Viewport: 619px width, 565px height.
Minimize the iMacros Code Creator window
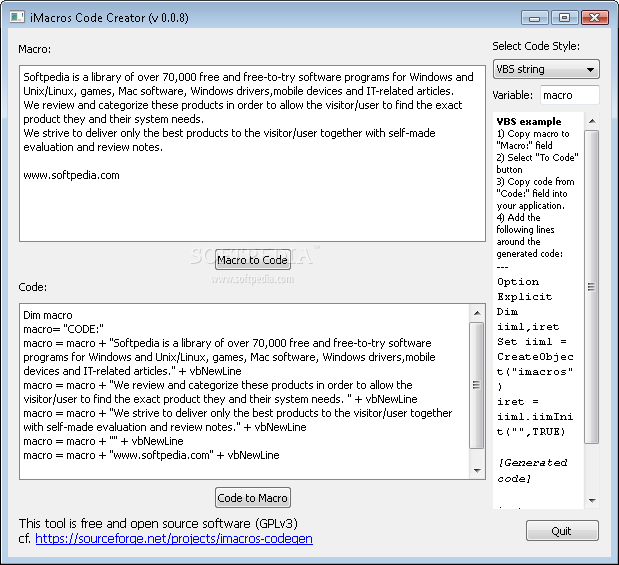535,18
